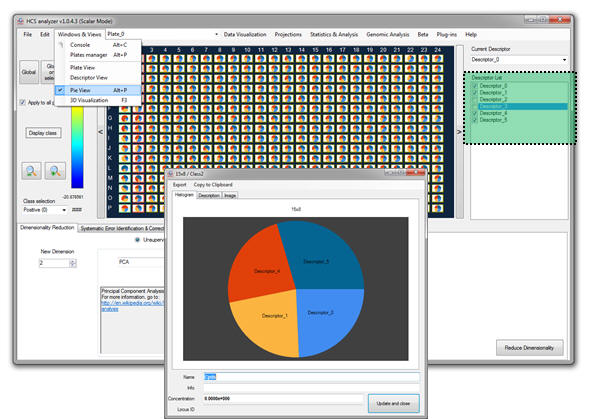Click the Global button

click(29, 72)
